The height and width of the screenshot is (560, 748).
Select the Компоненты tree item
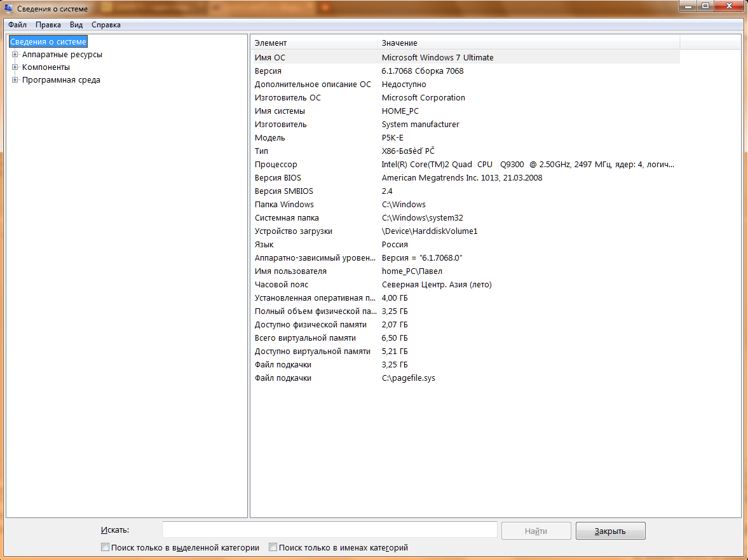(x=46, y=67)
